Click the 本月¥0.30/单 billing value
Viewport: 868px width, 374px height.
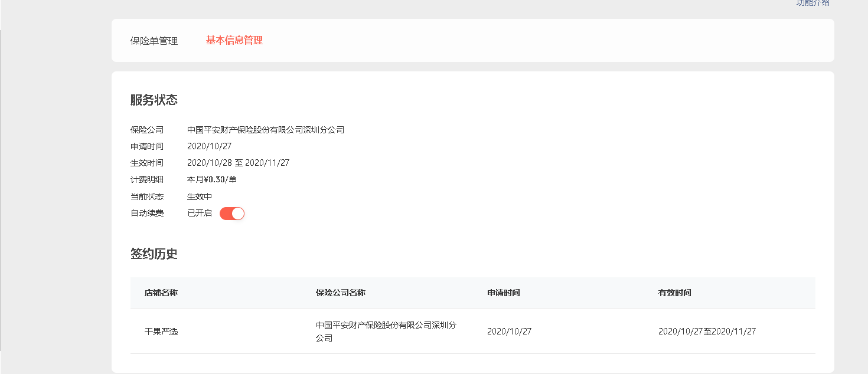pos(212,179)
